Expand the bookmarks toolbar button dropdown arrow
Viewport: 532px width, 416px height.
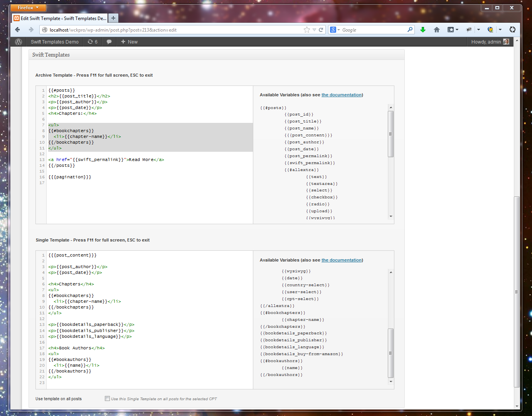[457, 30]
